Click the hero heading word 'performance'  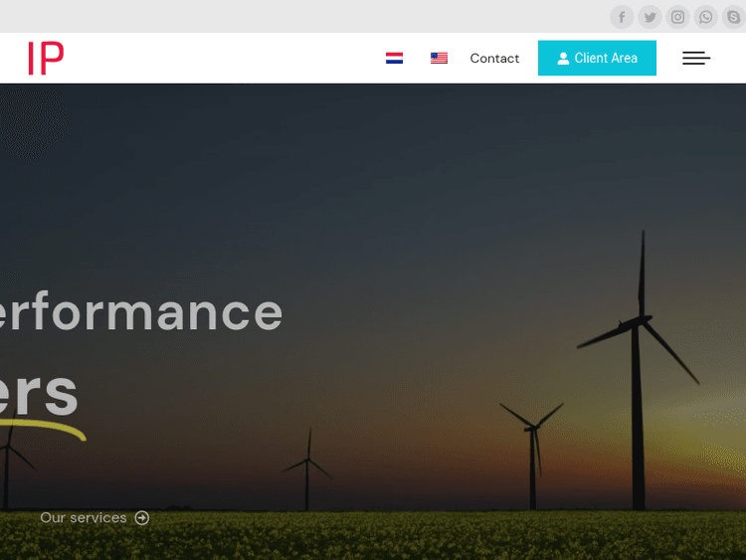(141, 312)
